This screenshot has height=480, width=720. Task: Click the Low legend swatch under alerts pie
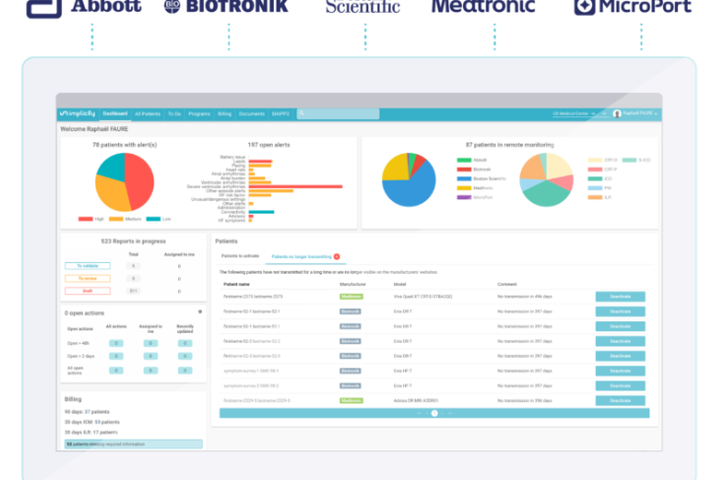153,219
